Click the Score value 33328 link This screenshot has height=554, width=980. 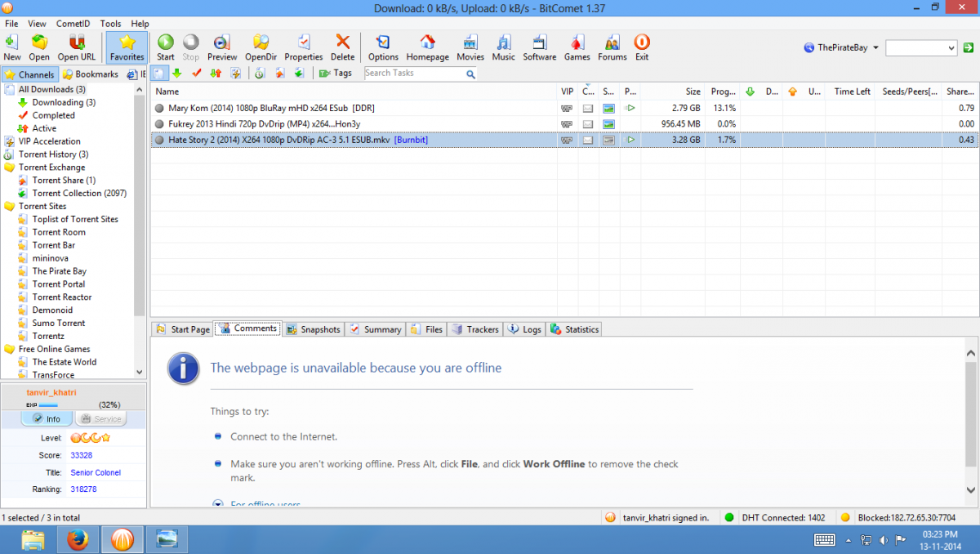pyautogui.click(x=82, y=455)
